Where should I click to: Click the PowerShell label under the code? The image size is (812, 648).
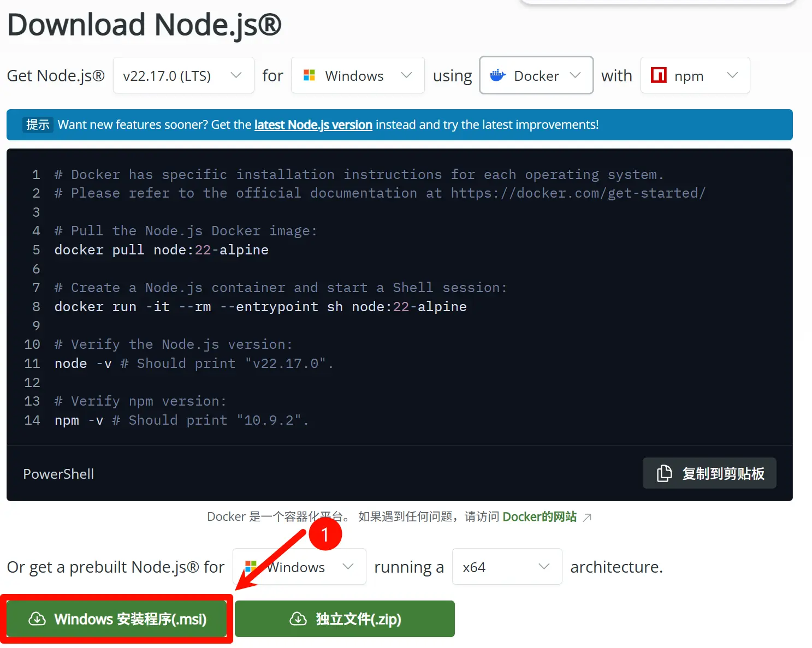[x=58, y=474]
